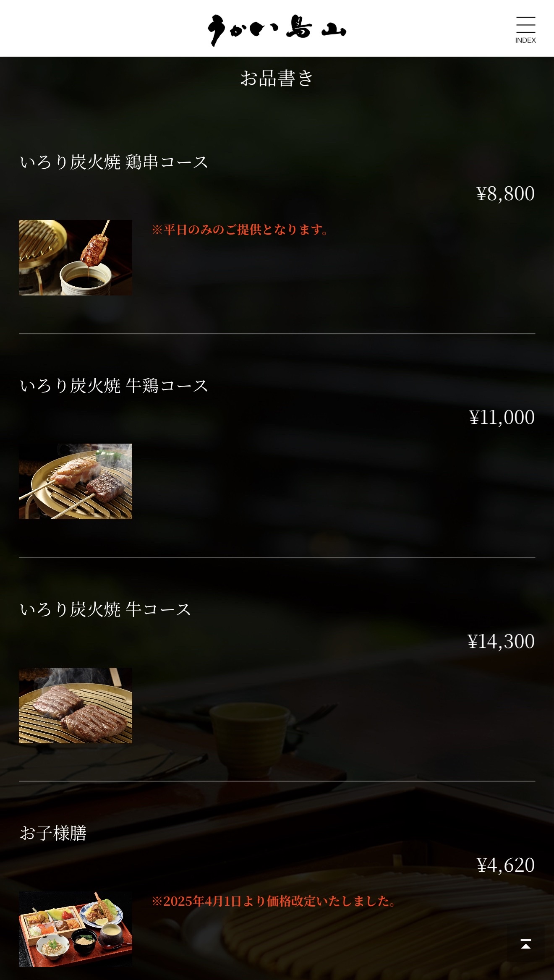Click the back-to-top arrow icon

click(525, 944)
